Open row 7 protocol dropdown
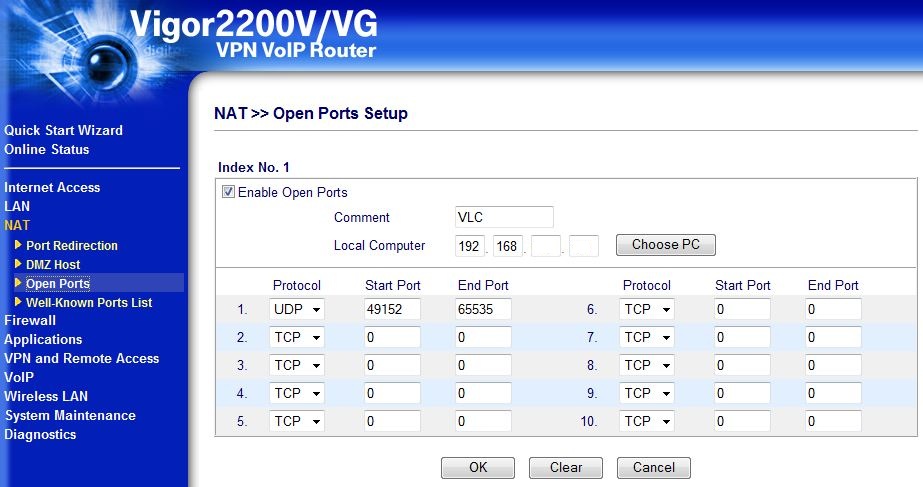The image size is (923, 487). click(x=646, y=337)
